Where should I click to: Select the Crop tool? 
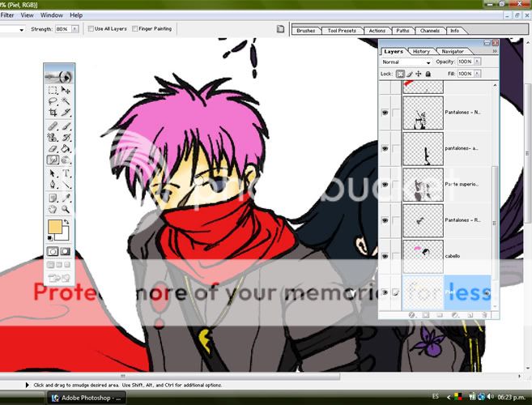53,113
